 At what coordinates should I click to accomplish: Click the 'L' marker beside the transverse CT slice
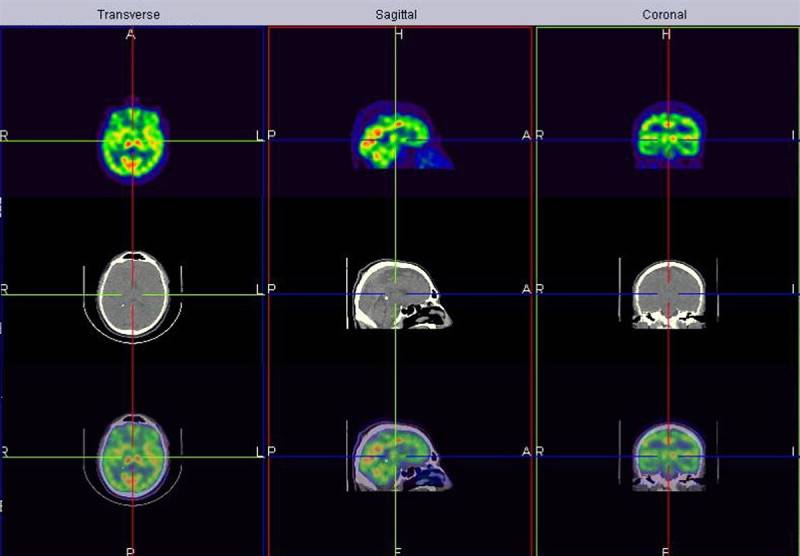[x=260, y=290]
